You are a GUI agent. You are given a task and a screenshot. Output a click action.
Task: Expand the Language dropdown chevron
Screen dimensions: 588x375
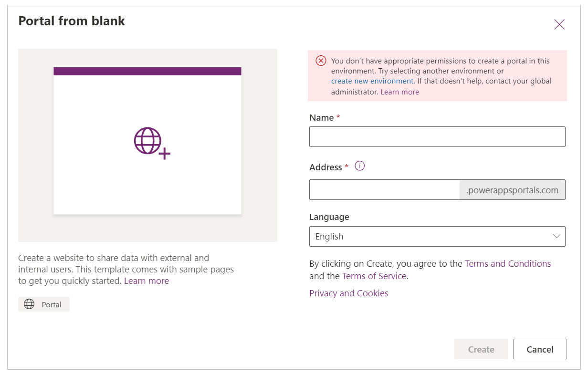point(556,236)
